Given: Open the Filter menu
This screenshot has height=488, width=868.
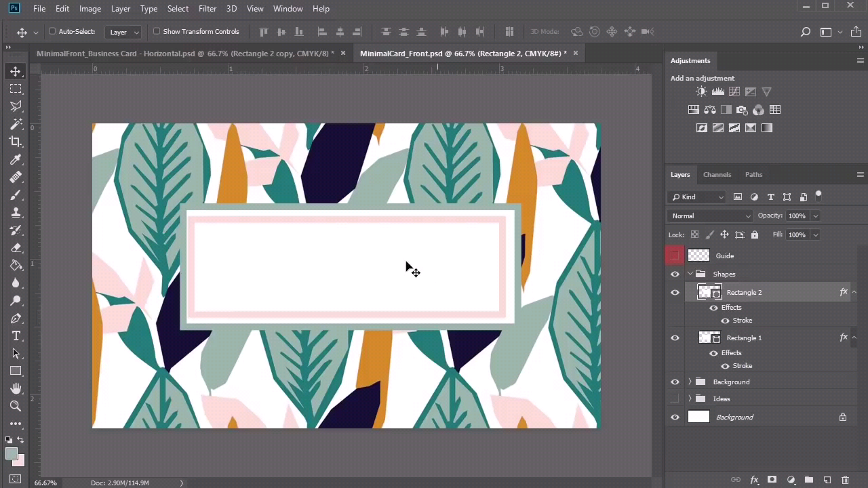Looking at the screenshot, I should 208,9.
